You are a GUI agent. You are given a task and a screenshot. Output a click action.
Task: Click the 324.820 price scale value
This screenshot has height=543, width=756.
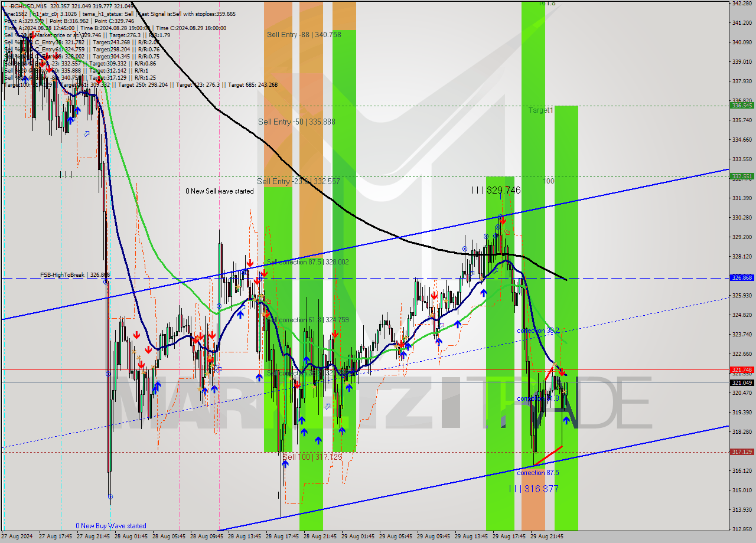pyautogui.click(x=741, y=315)
